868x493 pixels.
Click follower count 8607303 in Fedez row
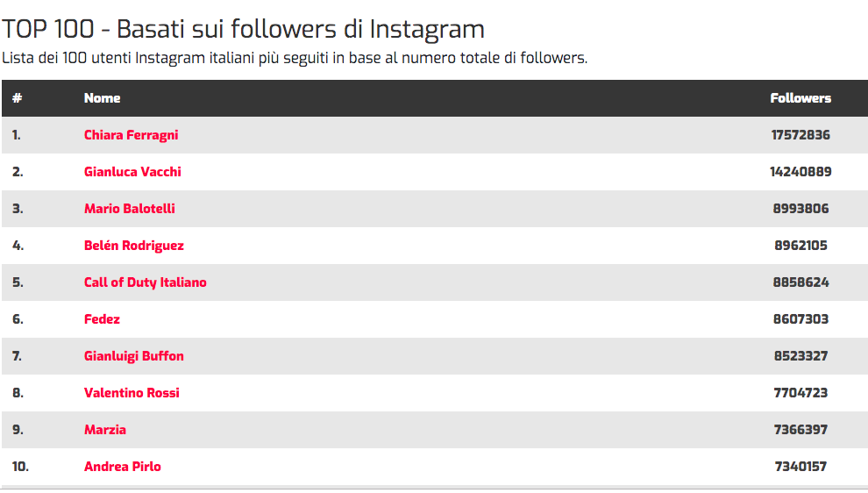800,319
